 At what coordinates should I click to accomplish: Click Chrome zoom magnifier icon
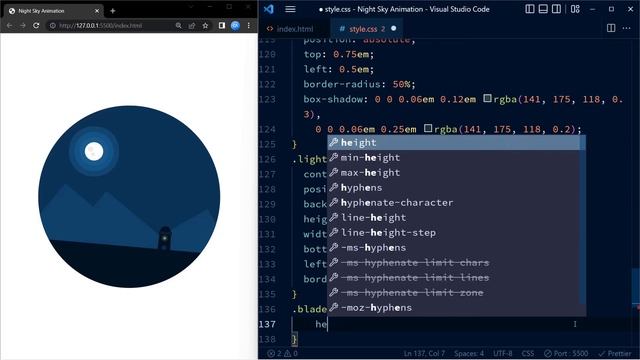[178, 25]
